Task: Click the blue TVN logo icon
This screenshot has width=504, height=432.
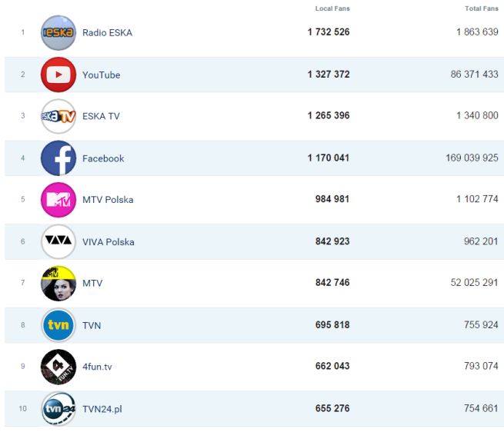Action: 58,325
